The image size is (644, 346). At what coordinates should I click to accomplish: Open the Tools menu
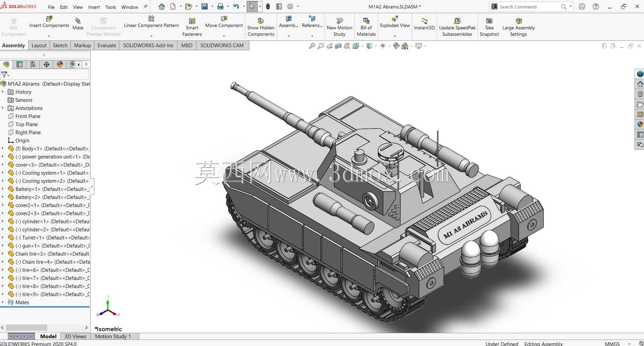pyautogui.click(x=111, y=7)
